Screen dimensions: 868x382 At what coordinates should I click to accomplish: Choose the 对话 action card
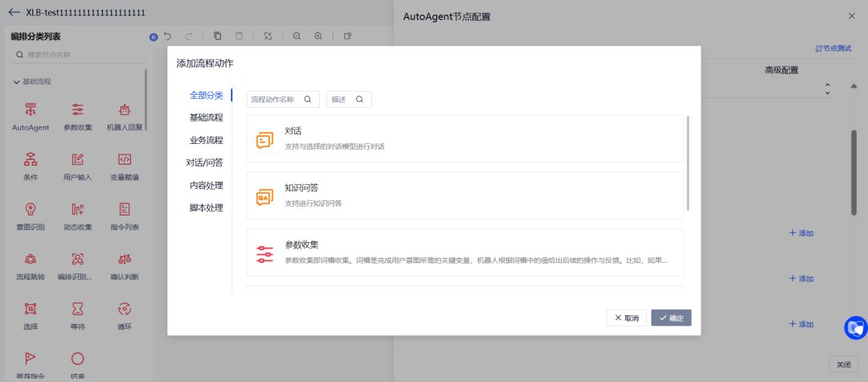tap(465, 138)
